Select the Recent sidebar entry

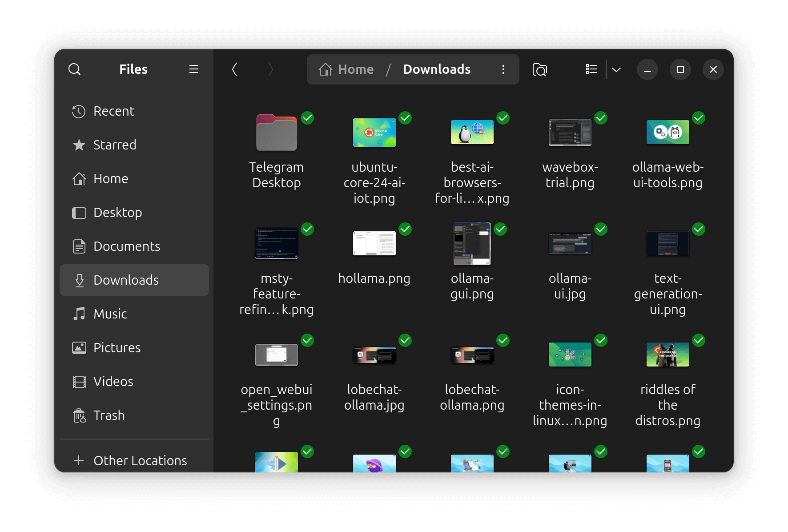114,111
